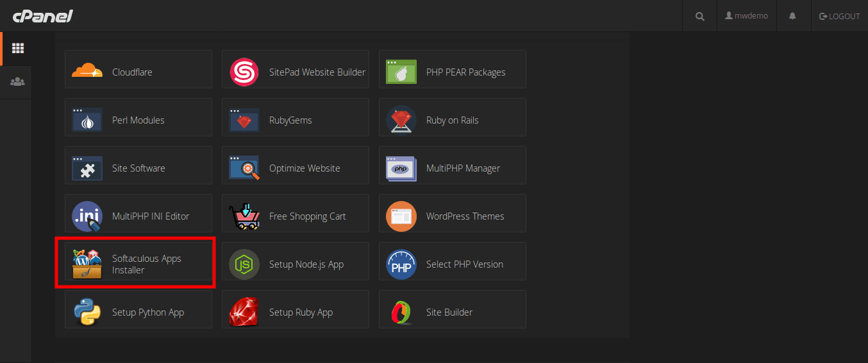Screen dimensions: 868x363
Task: Click the Site Software puzzle icon
Action: (87, 168)
